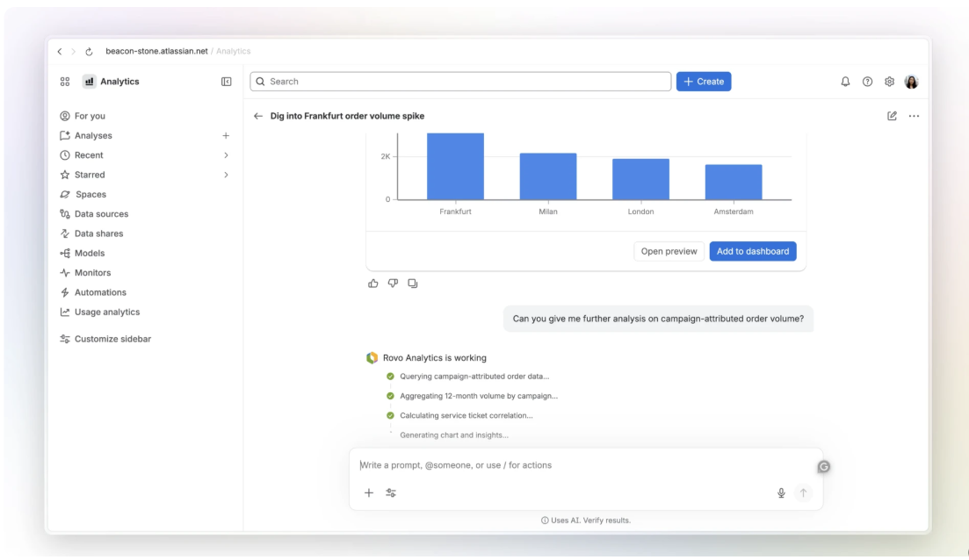The image size is (969, 560).
Task: Give thumbs down to the response
Action: click(x=393, y=284)
